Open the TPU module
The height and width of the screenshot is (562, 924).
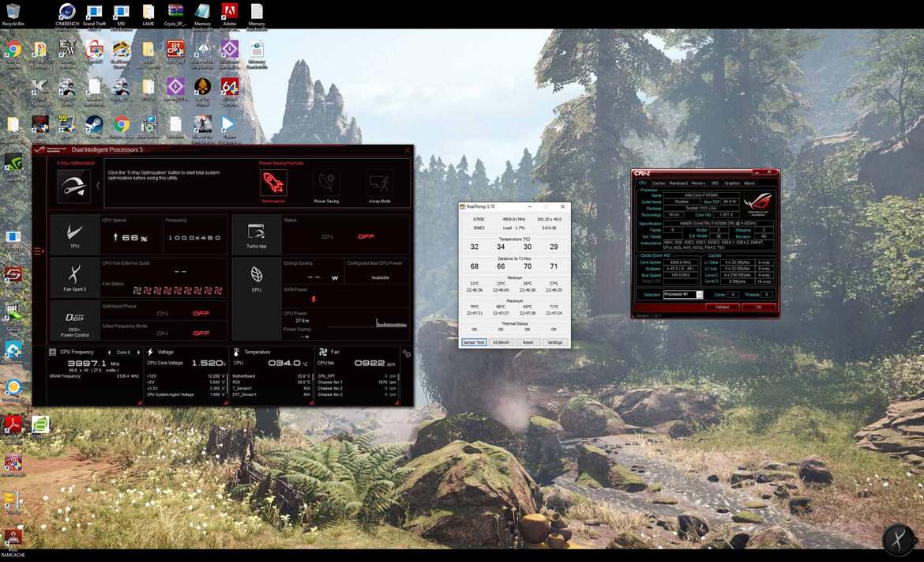tap(74, 235)
